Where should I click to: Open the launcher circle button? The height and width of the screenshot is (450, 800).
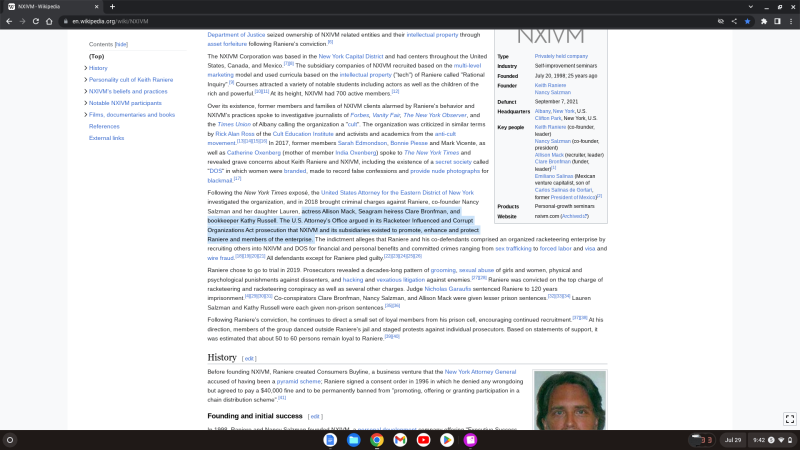(x=10, y=440)
